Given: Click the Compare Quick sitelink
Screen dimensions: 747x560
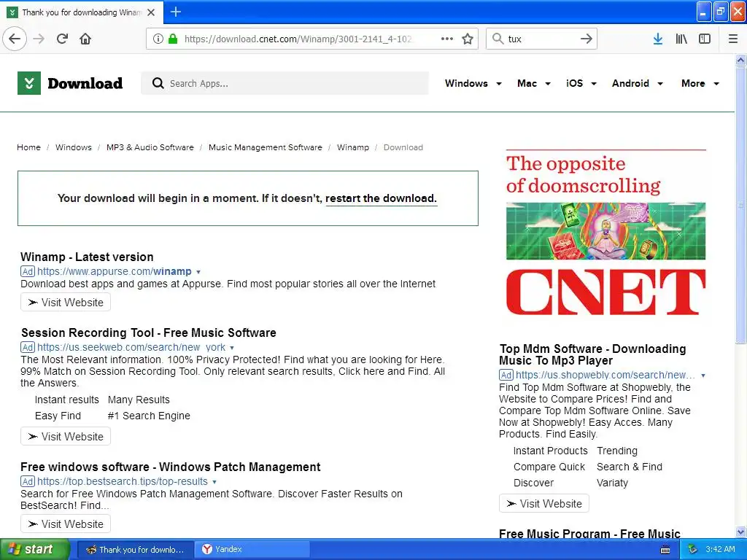Looking at the screenshot, I should point(549,467).
